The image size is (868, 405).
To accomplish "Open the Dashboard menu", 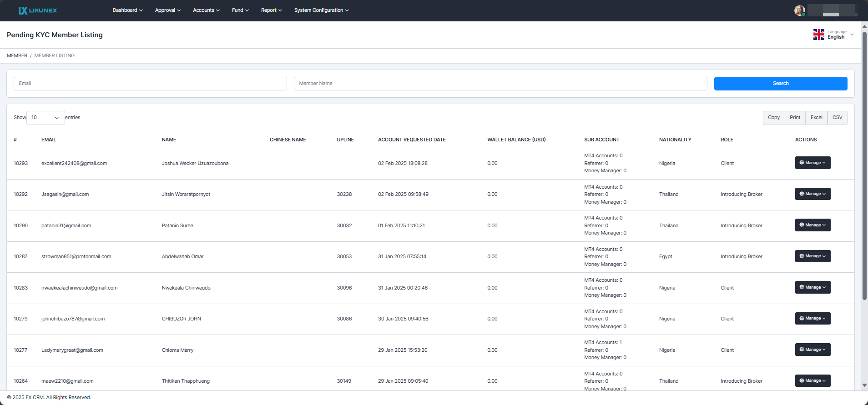I will click(x=127, y=10).
